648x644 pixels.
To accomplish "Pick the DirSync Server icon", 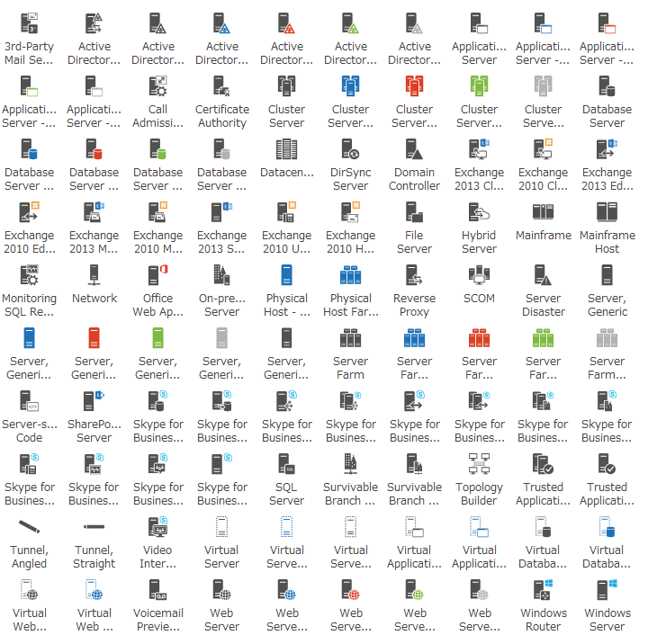I will 350,150.
